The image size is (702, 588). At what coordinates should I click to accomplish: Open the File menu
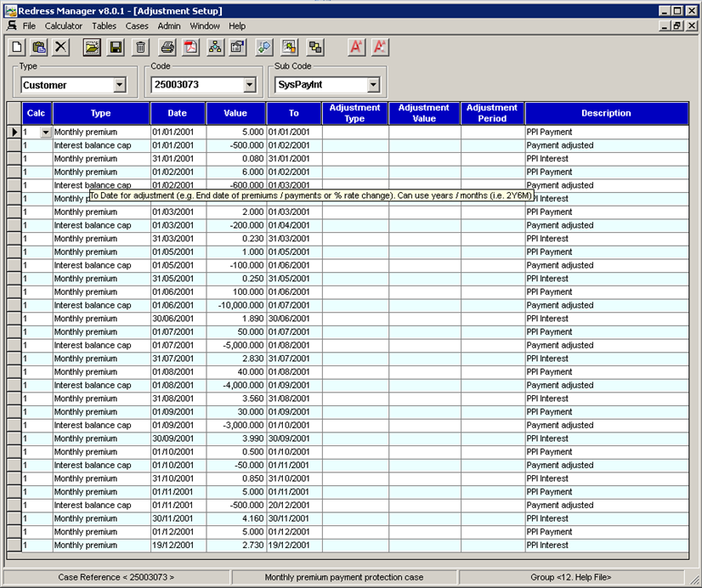(x=29, y=26)
